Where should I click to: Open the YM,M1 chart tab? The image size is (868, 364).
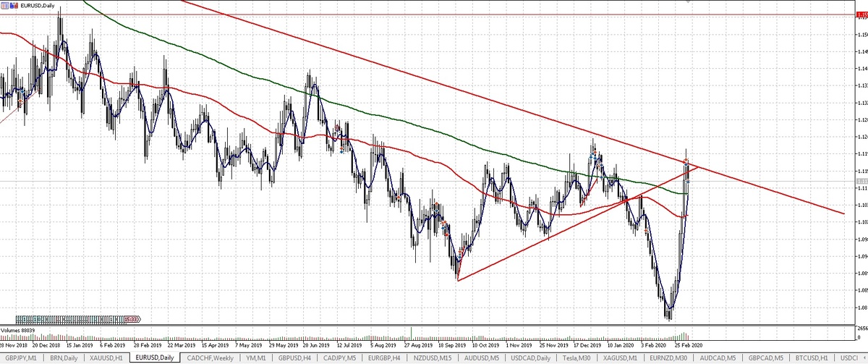pyautogui.click(x=255, y=357)
